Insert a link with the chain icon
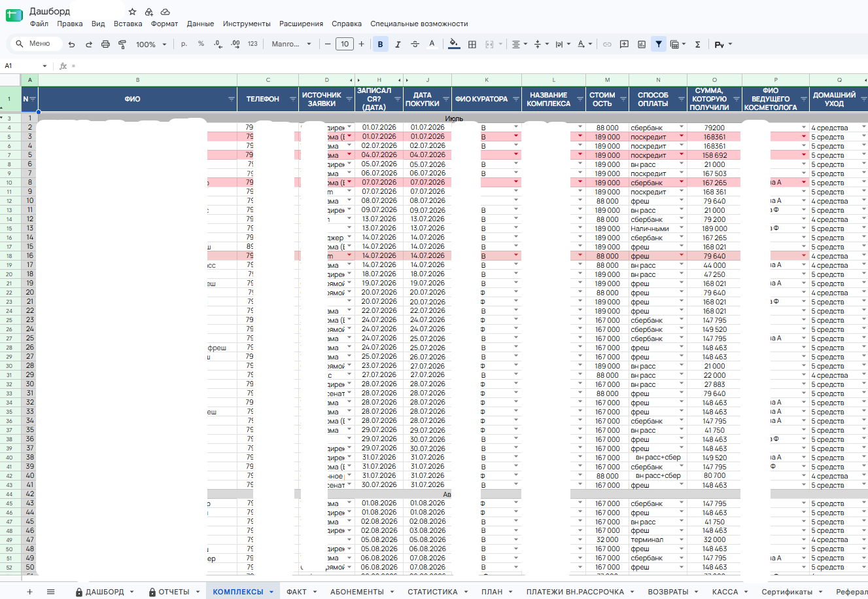868x599 pixels. pyautogui.click(x=607, y=45)
